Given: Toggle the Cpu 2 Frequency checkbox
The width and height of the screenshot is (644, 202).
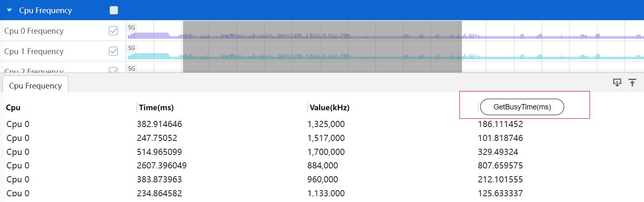Looking at the screenshot, I should pyautogui.click(x=113, y=70).
